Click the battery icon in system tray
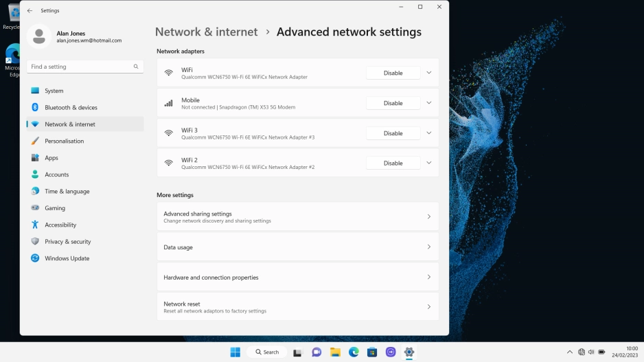The height and width of the screenshot is (362, 644). [x=601, y=352]
